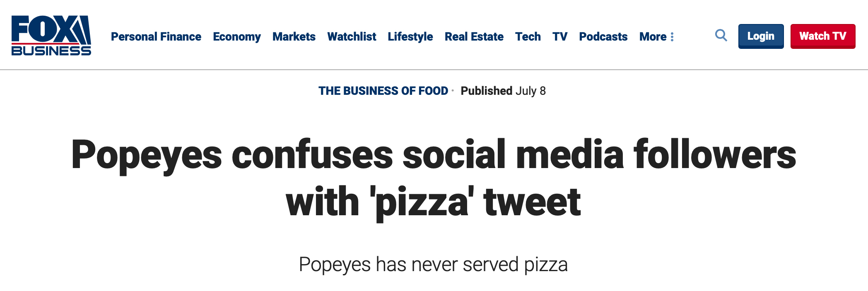
Task: Click the "Popeyes has never served pizza" subheadline
Action: [x=434, y=264]
